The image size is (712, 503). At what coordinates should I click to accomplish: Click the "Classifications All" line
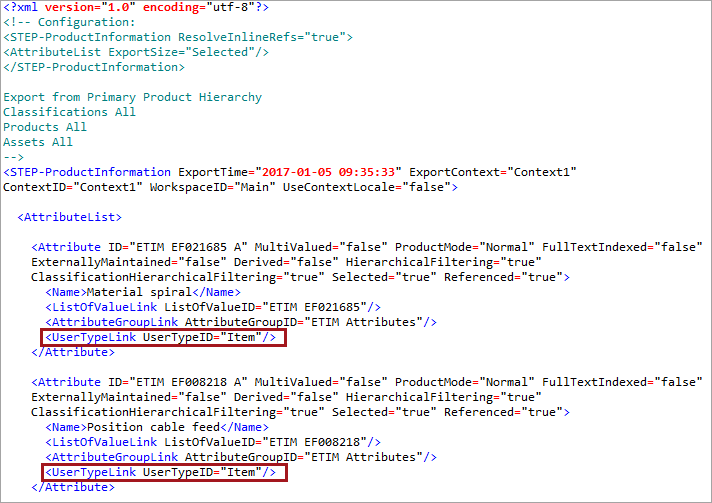point(69,112)
